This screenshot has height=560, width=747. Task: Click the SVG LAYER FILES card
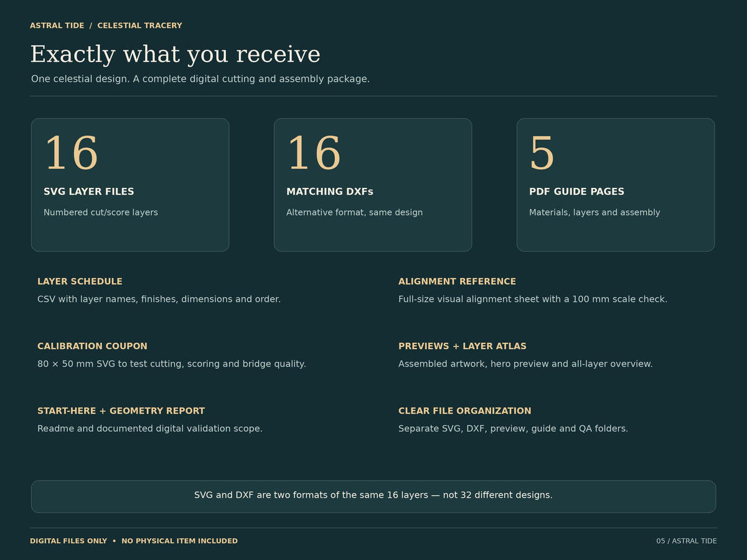pos(130,185)
